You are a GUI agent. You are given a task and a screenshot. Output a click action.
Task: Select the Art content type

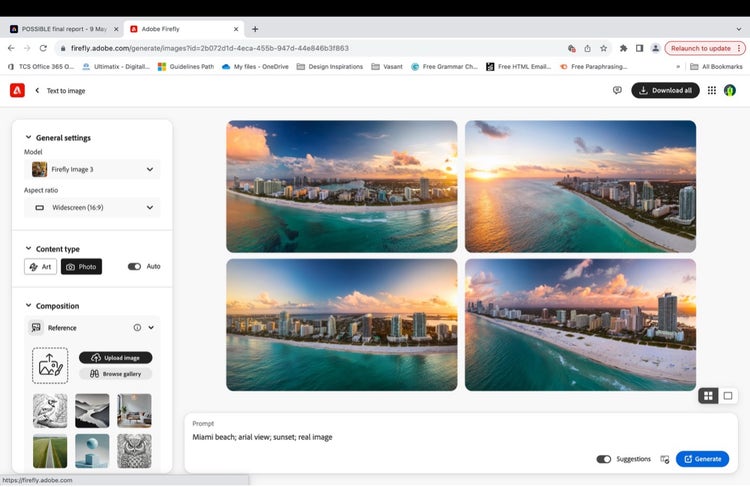point(41,267)
